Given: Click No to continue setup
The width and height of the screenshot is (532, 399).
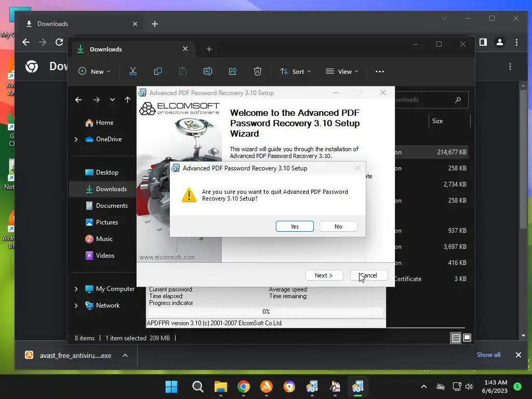Looking at the screenshot, I should (338, 227).
